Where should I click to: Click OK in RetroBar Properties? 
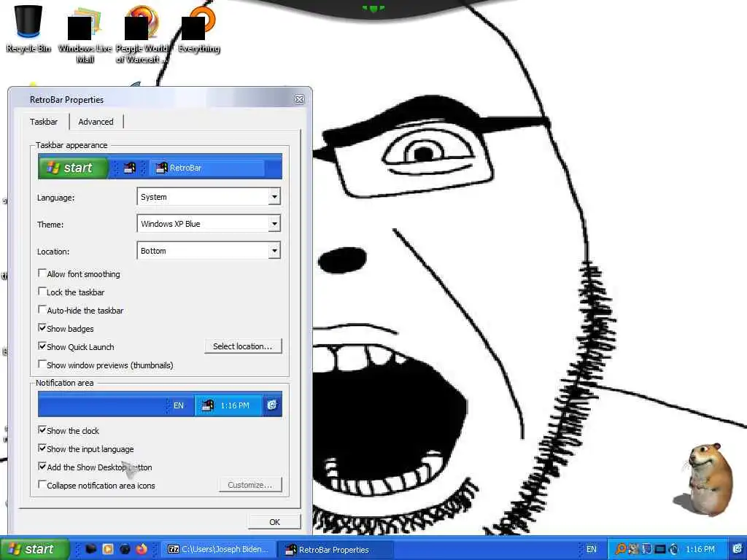pos(274,522)
